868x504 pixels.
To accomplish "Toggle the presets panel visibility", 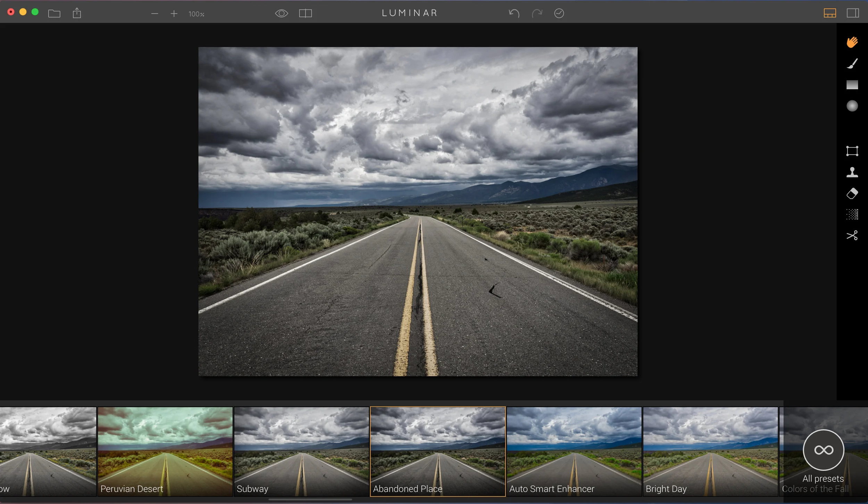I will 830,14.
